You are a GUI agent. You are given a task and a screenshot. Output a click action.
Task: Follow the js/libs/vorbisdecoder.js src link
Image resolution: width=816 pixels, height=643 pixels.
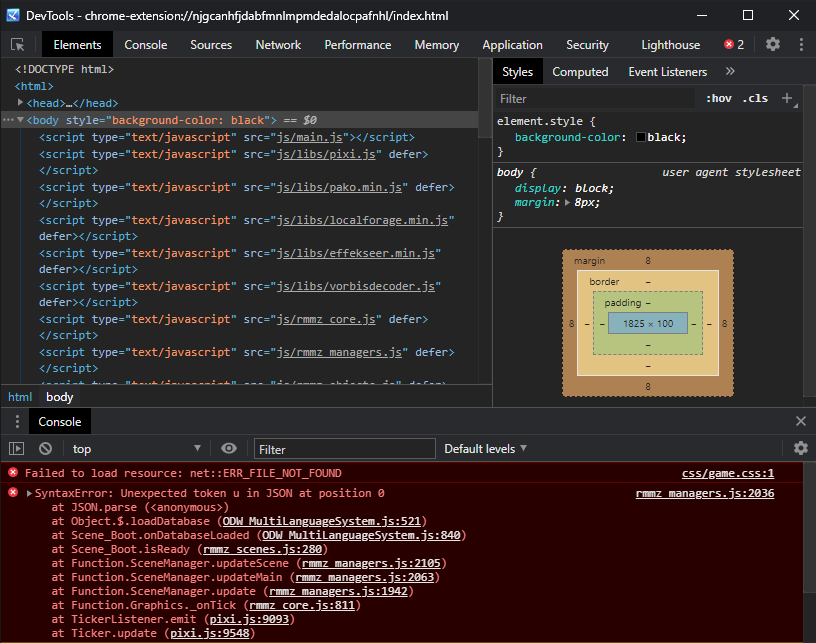355,287
